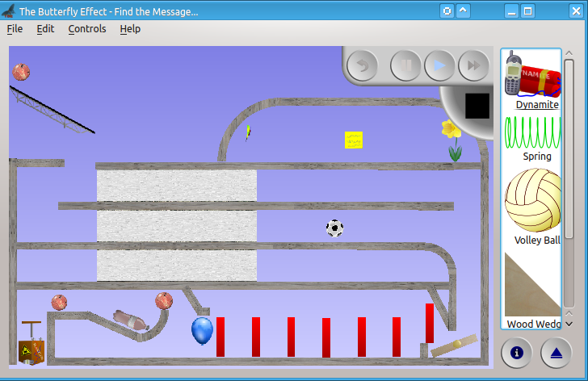Click the yellow sticky note in the scene

click(x=354, y=140)
